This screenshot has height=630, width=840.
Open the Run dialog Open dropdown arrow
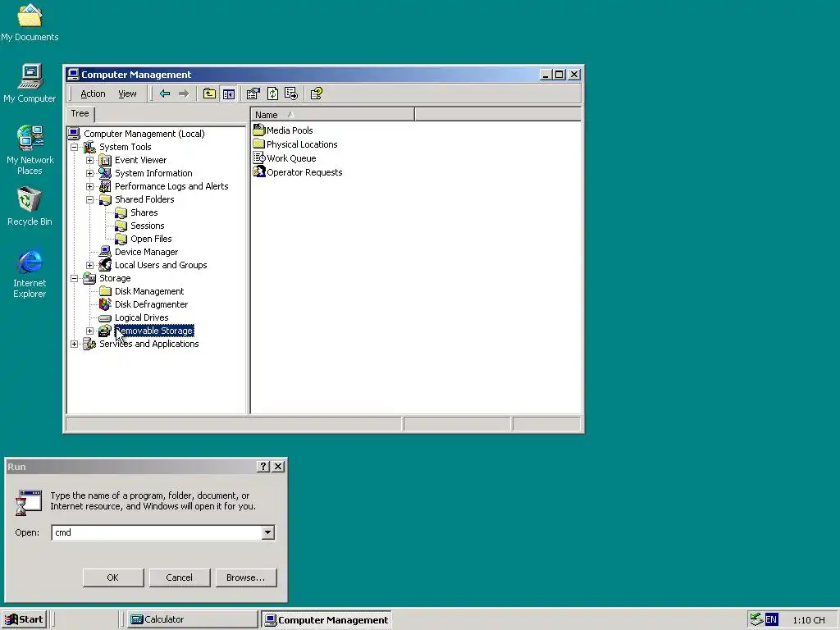pos(268,532)
